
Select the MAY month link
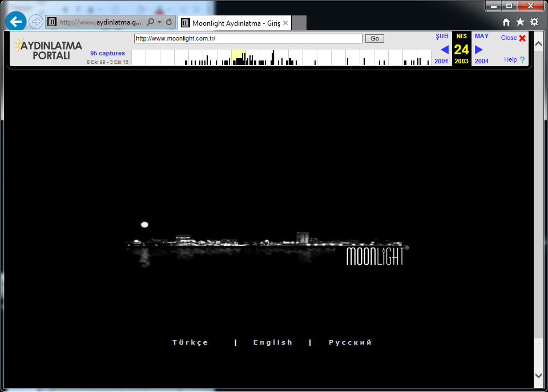[x=481, y=36]
